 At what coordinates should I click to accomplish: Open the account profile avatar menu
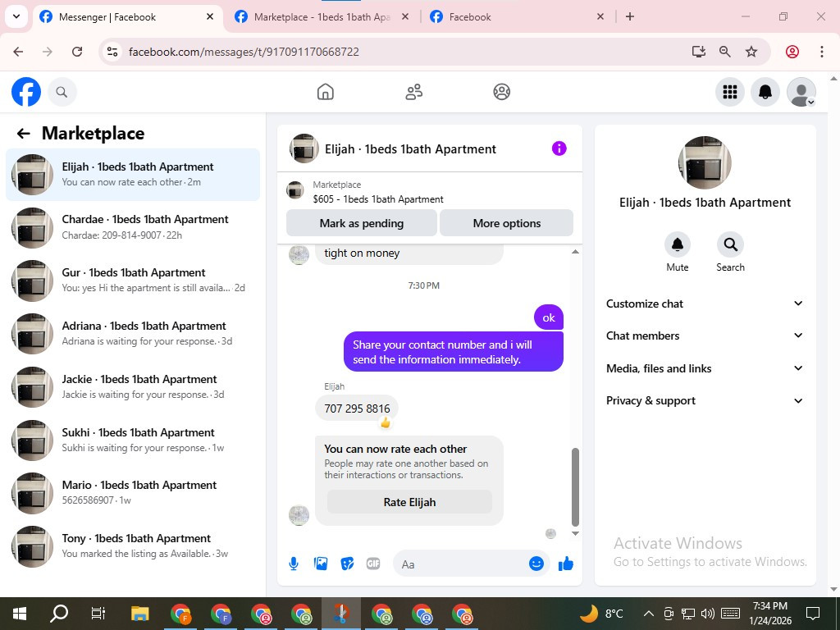coord(801,92)
